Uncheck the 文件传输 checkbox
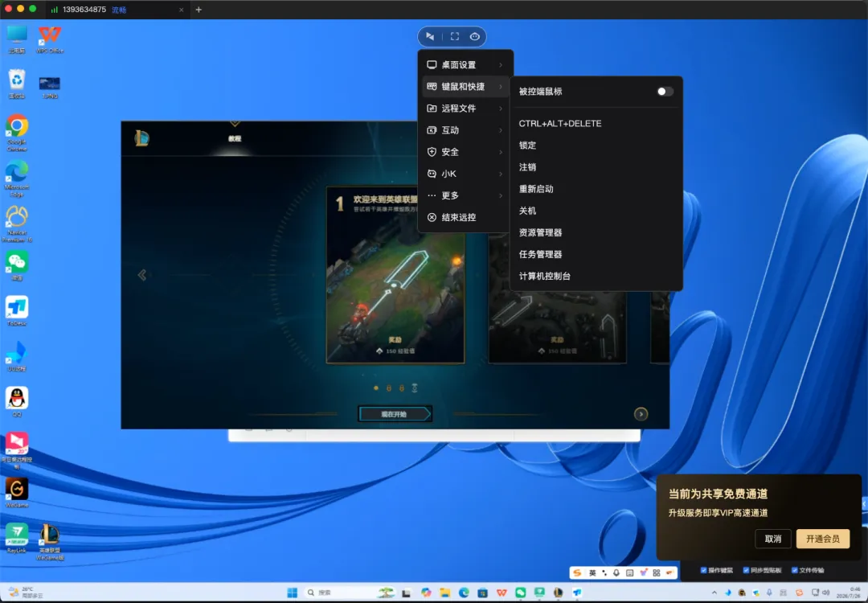 (x=794, y=570)
